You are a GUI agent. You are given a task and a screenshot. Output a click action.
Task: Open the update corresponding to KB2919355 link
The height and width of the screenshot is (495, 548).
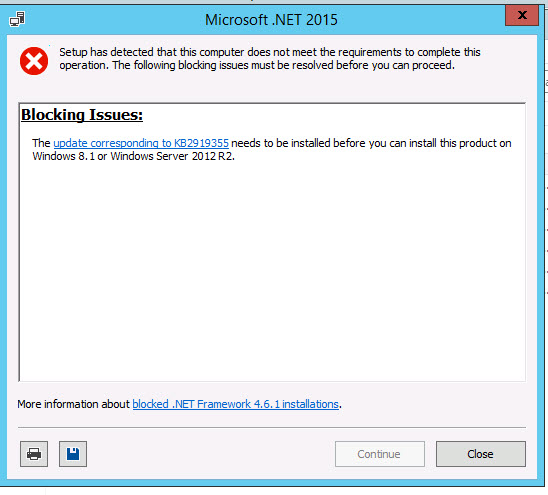click(141, 143)
